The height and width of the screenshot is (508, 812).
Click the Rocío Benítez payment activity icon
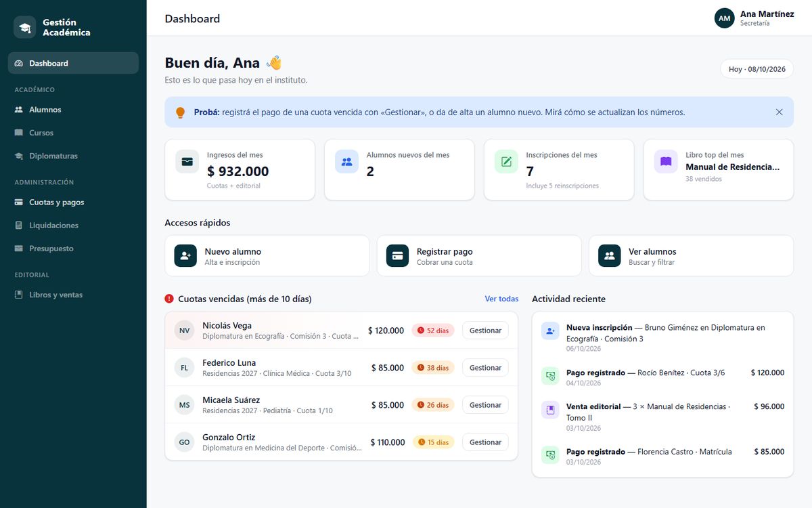tap(550, 376)
